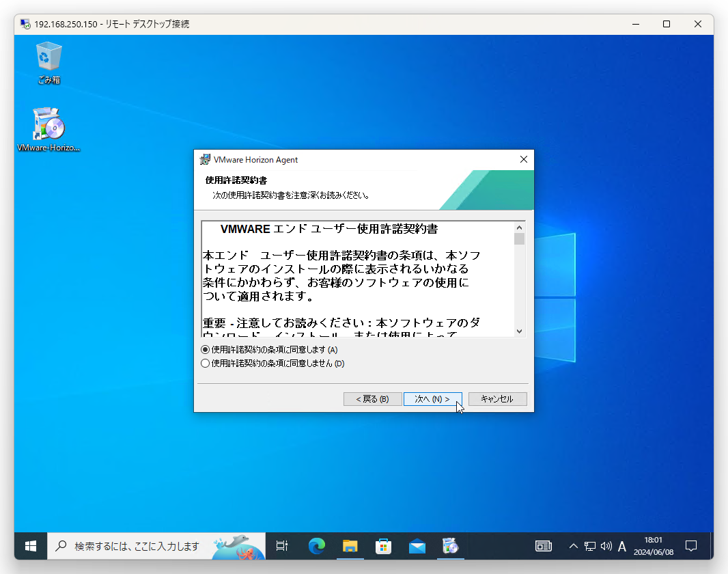Click the VMware Horizon Agent installer title icon
Image resolution: width=728 pixels, height=574 pixels.
tap(205, 160)
